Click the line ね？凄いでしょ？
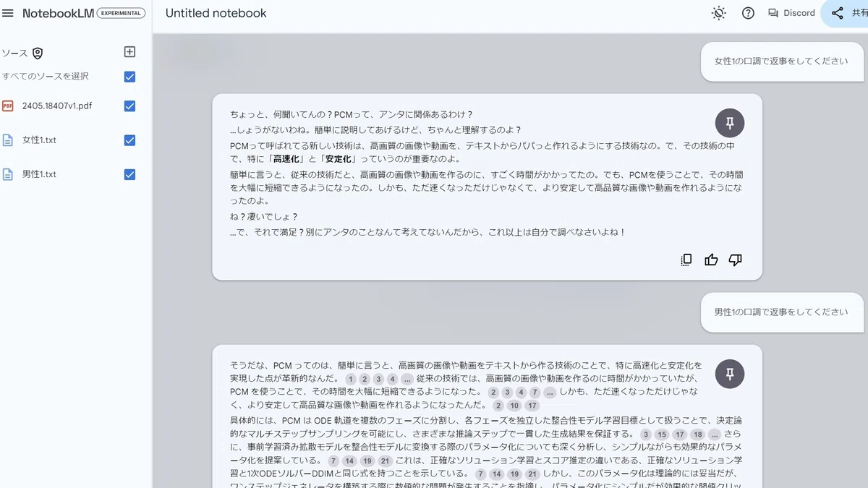The width and height of the screenshot is (868, 488). 264,217
